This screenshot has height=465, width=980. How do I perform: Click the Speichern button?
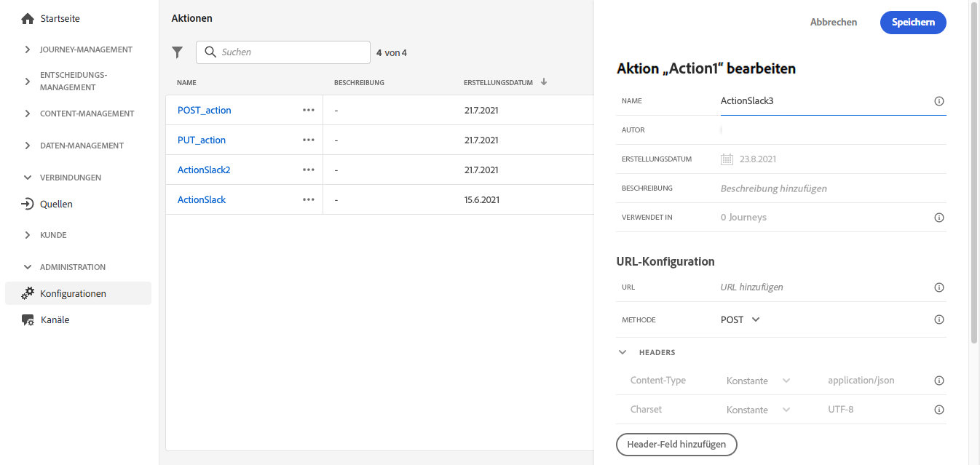click(912, 23)
